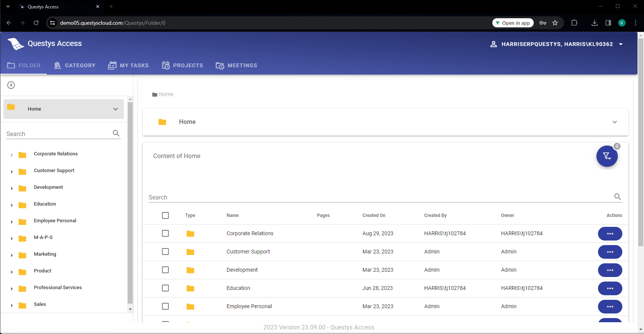Expand the Customer Support tree node
Image resolution: width=644 pixels, height=334 pixels.
(x=12, y=172)
